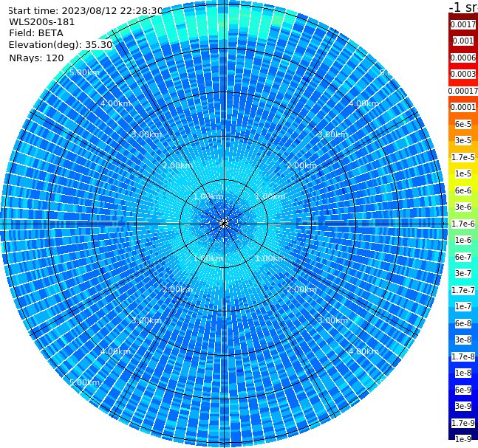This screenshot has width=478, height=448.
Task: Click the "NRays: 120" label
Action: click(x=36, y=58)
